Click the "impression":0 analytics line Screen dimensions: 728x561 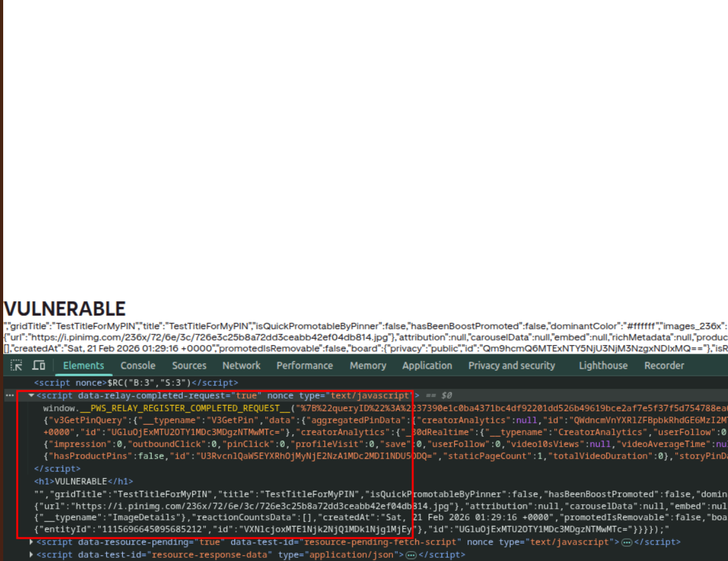pyautogui.click(x=385, y=444)
